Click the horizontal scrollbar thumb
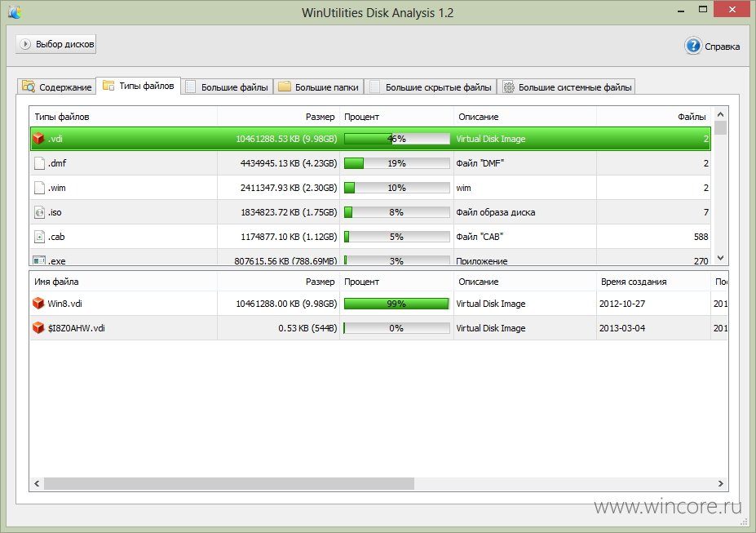The width and height of the screenshot is (756, 533). point(229,483)
